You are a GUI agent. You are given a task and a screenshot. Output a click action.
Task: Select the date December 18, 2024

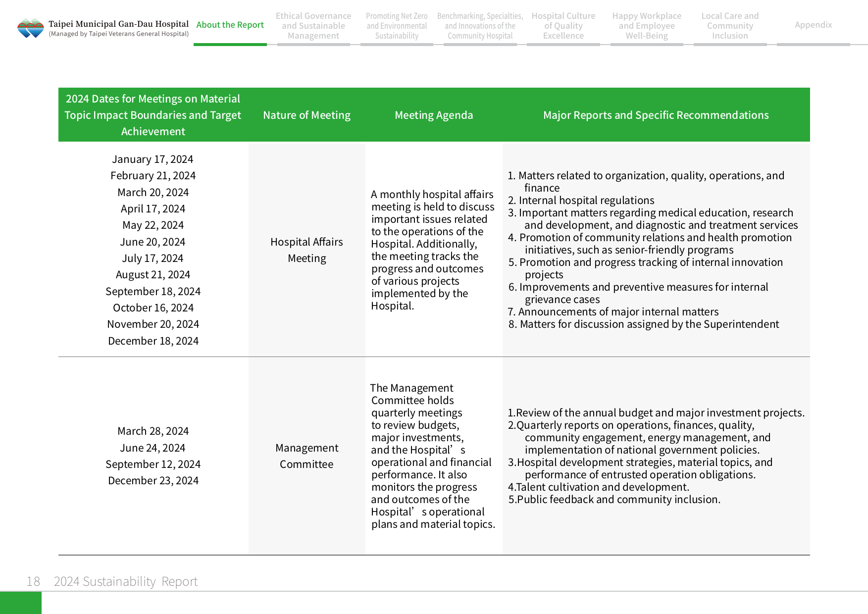coord(153,341)
